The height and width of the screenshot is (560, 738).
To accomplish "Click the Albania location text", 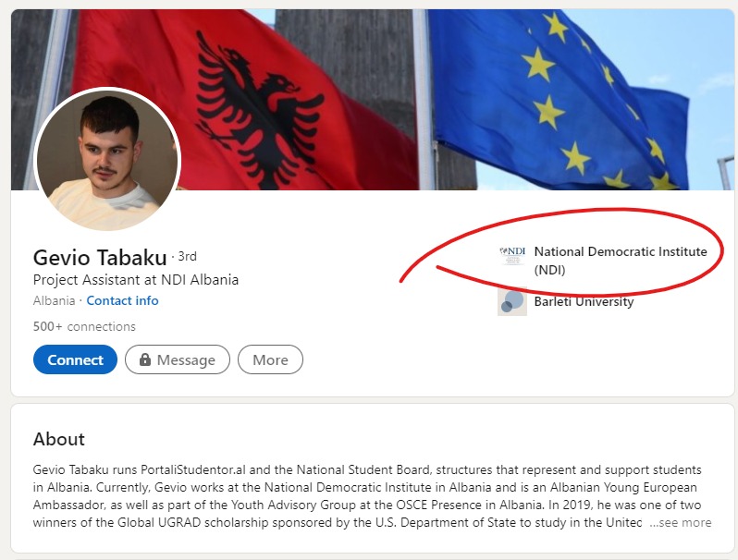I will point(54,300).
